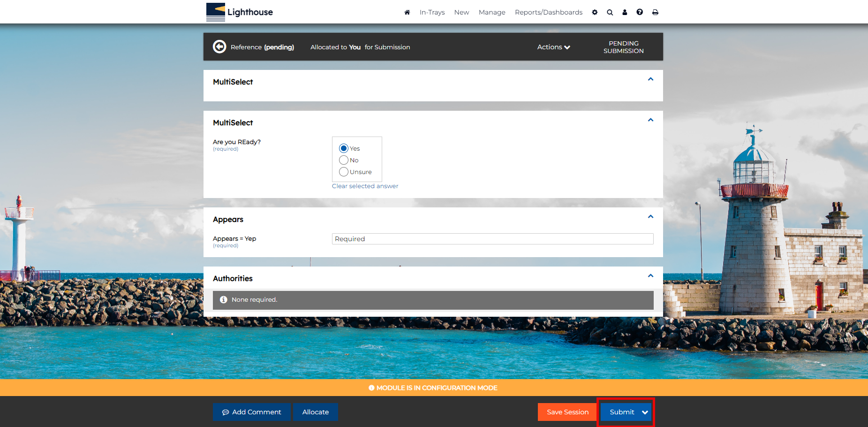
Task: Open the In-Trays menu
Action: tap(432, 12)
